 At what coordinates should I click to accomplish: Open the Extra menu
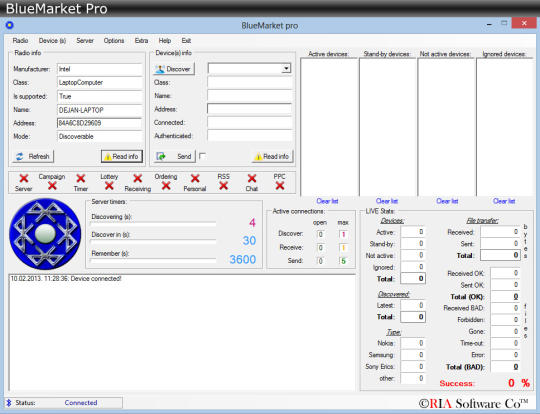pos(141,41)
